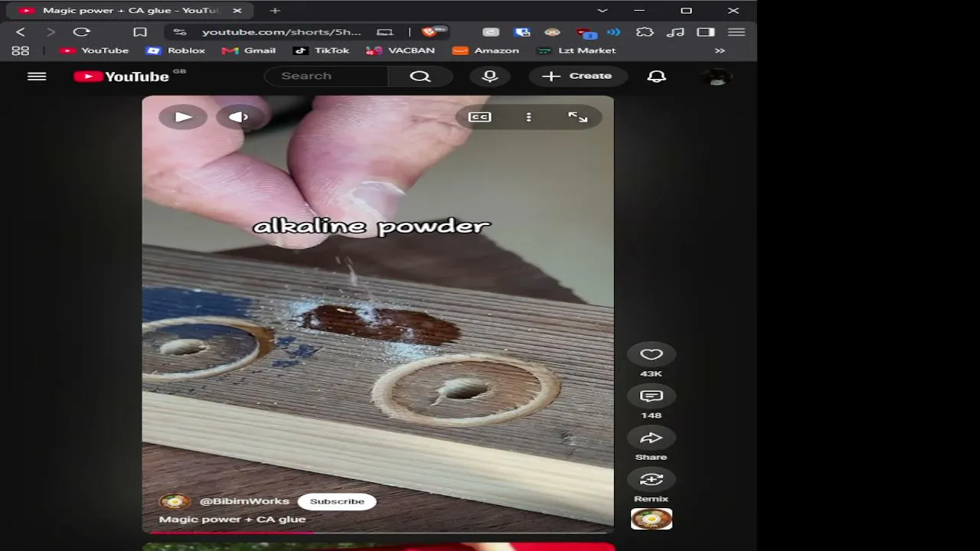Open the Short's three-dot more options

coord(528,117)
